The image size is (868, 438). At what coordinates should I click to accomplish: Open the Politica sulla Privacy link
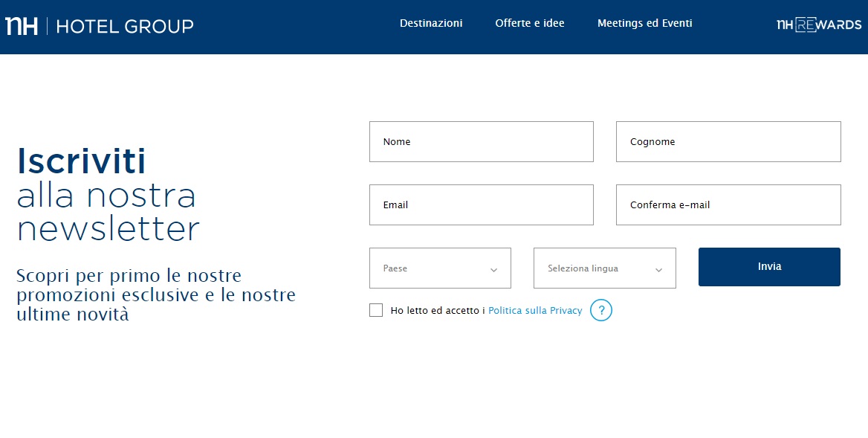tap(535, 311)
